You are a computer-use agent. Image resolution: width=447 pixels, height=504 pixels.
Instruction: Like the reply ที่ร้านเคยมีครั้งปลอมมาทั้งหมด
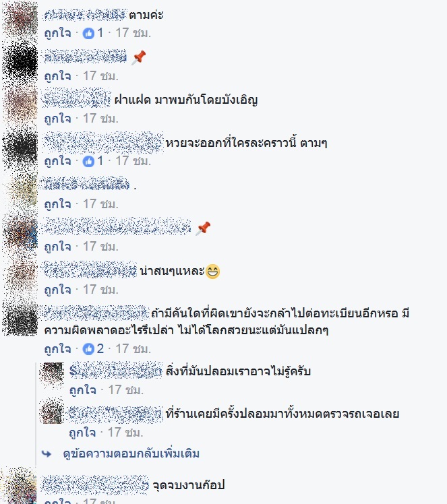point(83,433)
